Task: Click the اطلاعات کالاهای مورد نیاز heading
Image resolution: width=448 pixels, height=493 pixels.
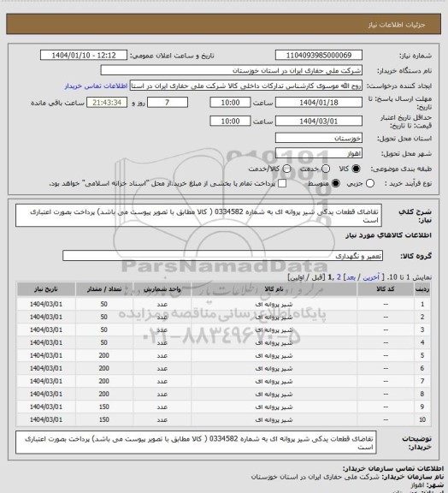Action: pyautogui.click(x=388, y=235)
